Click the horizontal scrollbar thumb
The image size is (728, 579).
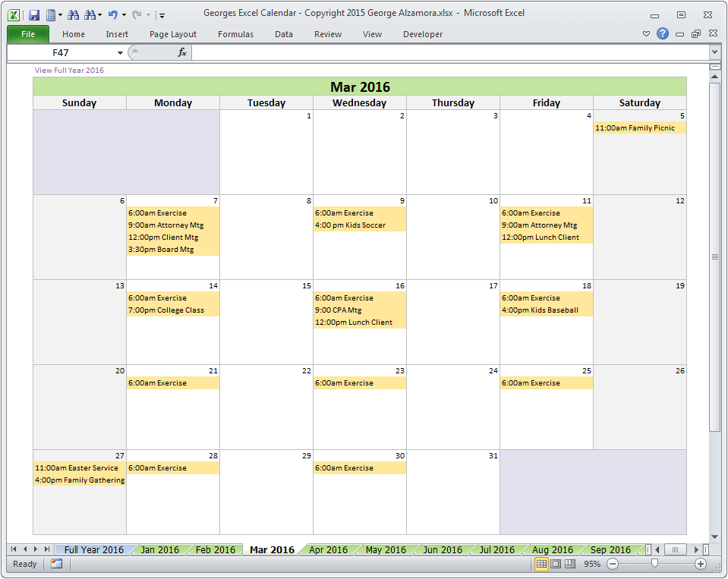pos(675,549)
